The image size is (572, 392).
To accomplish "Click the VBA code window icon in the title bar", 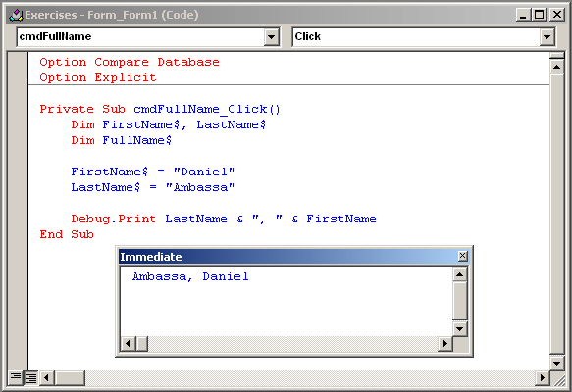I will (x=16, y=15).
